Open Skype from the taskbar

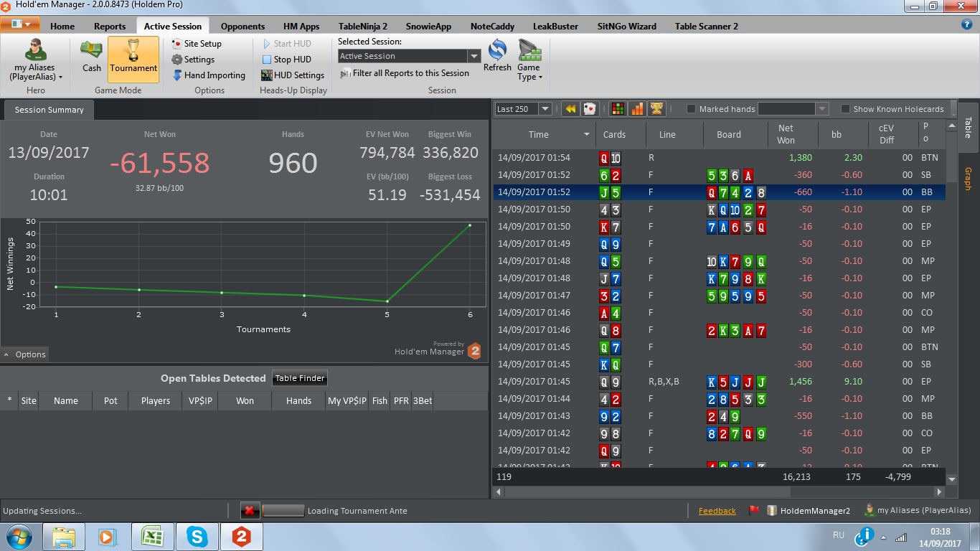(197, 537)
